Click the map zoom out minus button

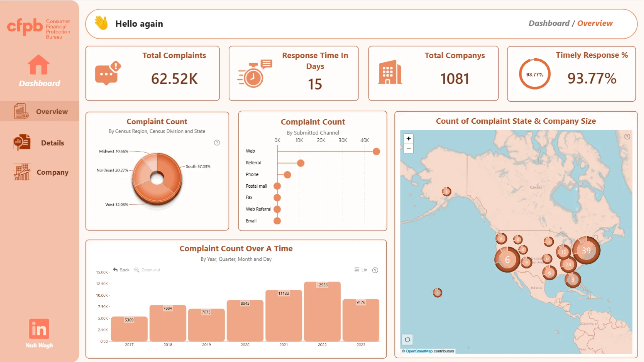409,148
